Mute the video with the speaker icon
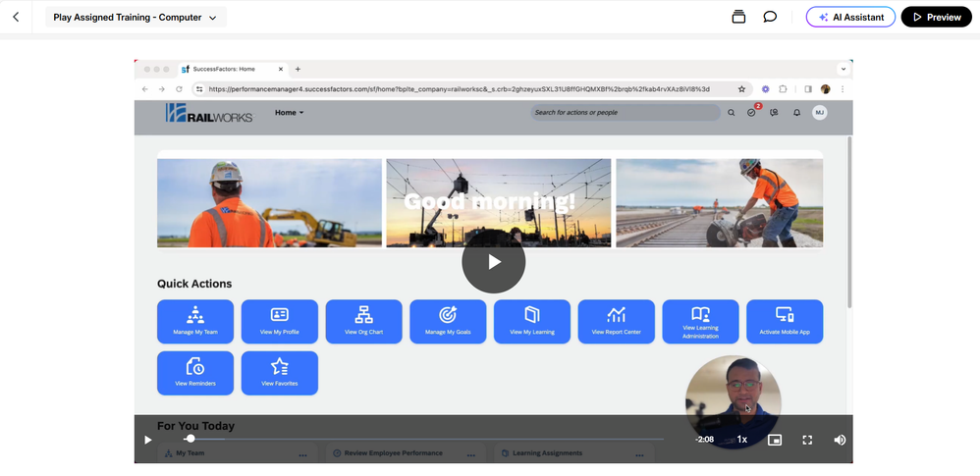Image resolution: width=980 pixels, height=476 pixels. point(840,440)
